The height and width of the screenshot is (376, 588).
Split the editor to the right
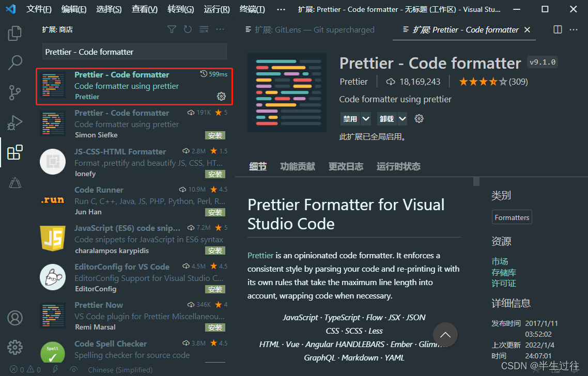pos(558,29)
